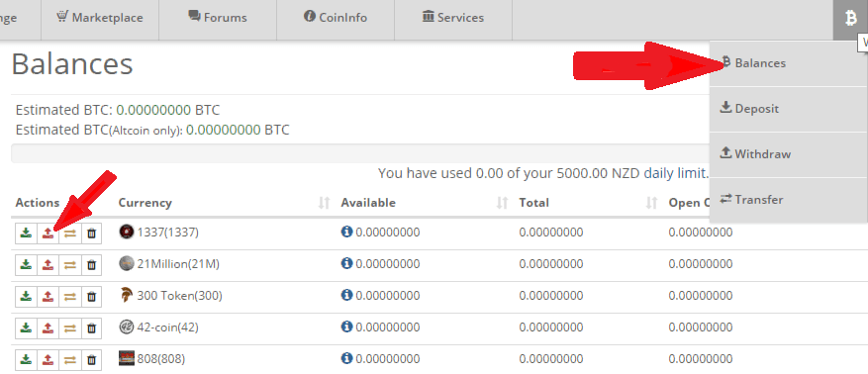
Task: Click the 300 Token coin logo
Action: click(x=127, y=296)
